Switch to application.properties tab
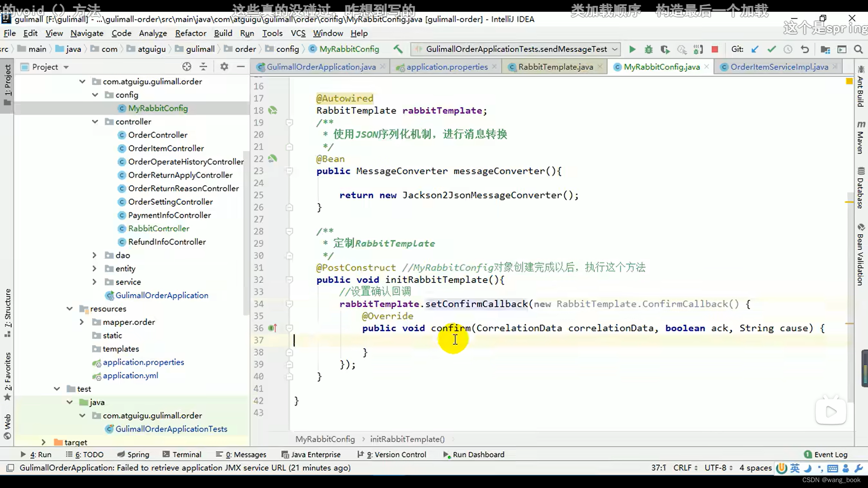The image size is (868, 488). coord(447,67)
